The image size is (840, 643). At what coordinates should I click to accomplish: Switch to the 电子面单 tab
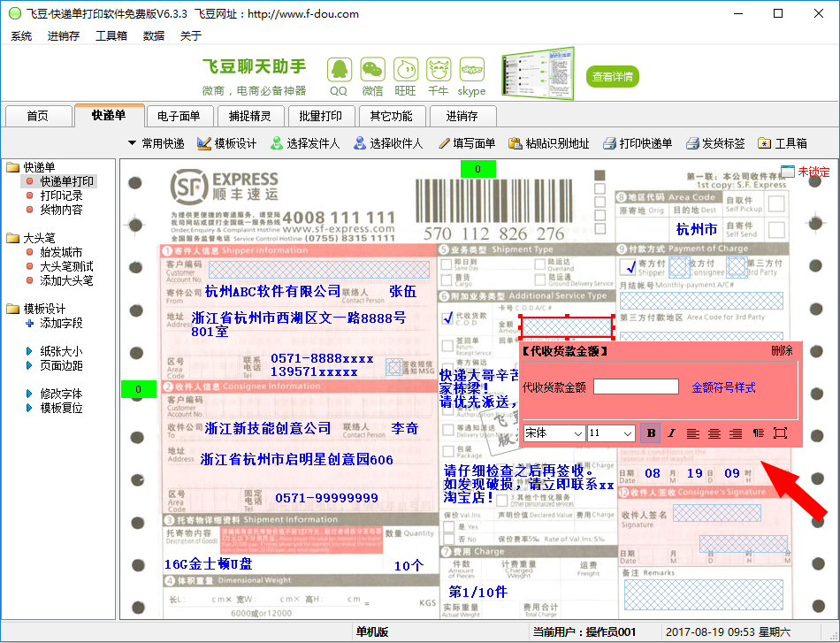[179, 116]
